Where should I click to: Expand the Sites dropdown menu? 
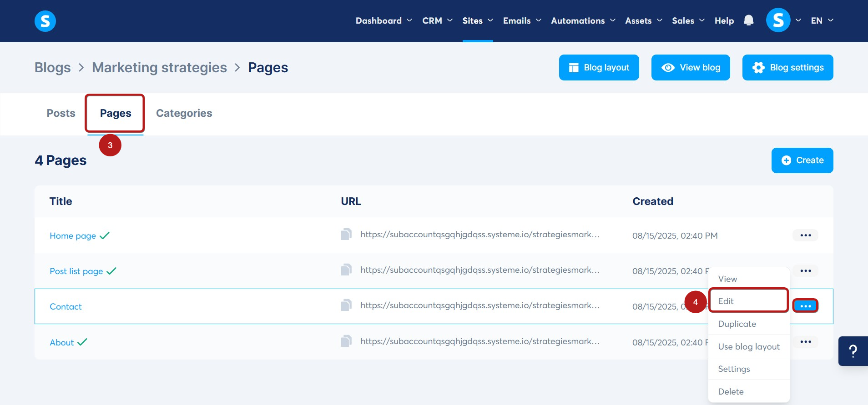[x=478, y=20]
